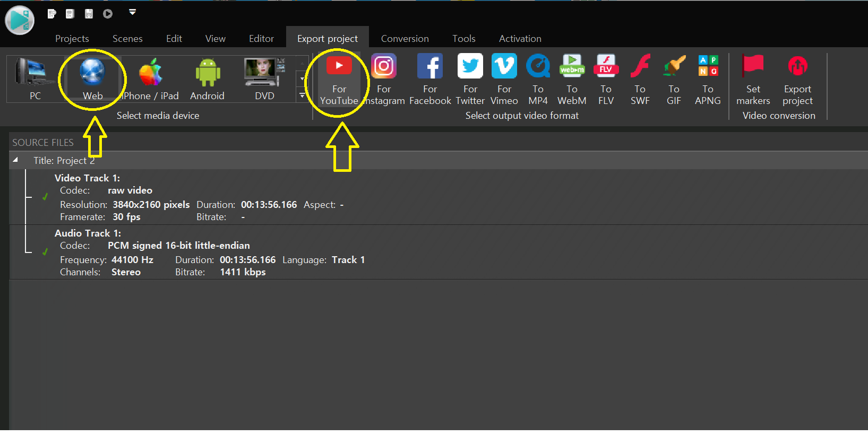Viewport: 868px width, 436px height.
Task: Open the quick access toolbar dropdown
Action: coord(133,12)
